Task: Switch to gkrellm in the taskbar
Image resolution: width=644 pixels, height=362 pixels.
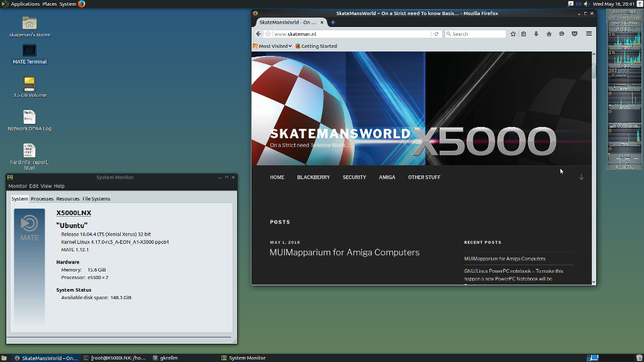Action: coord(165,358)
